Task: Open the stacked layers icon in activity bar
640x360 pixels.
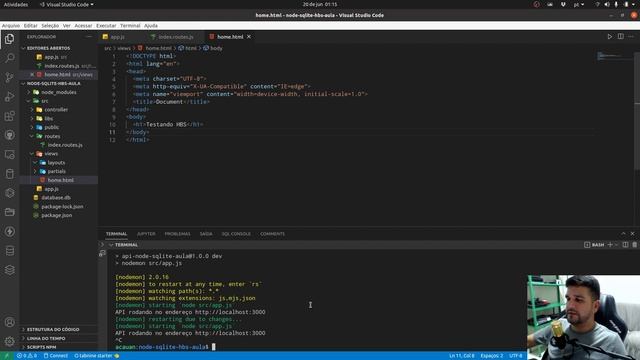Action: click(x=9, y=270)
